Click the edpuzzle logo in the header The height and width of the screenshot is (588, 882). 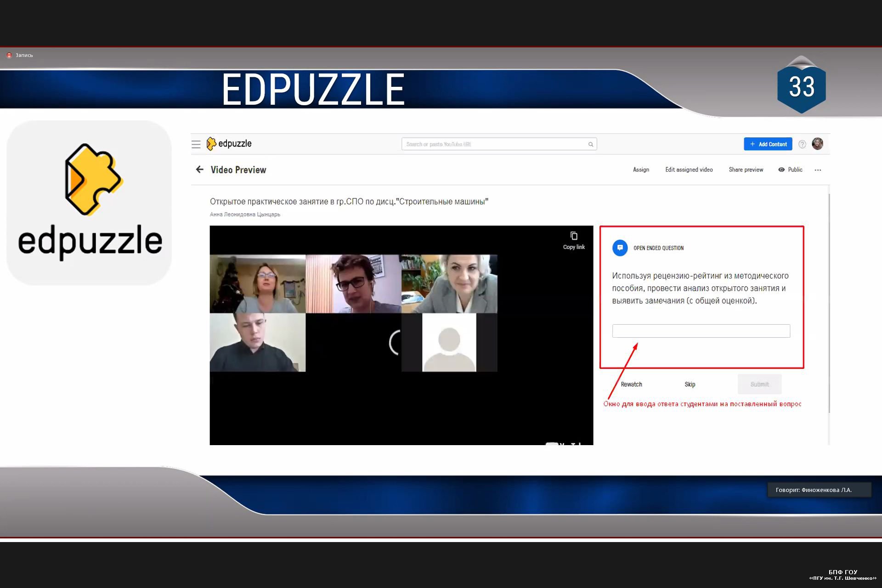tap(229, 144)
